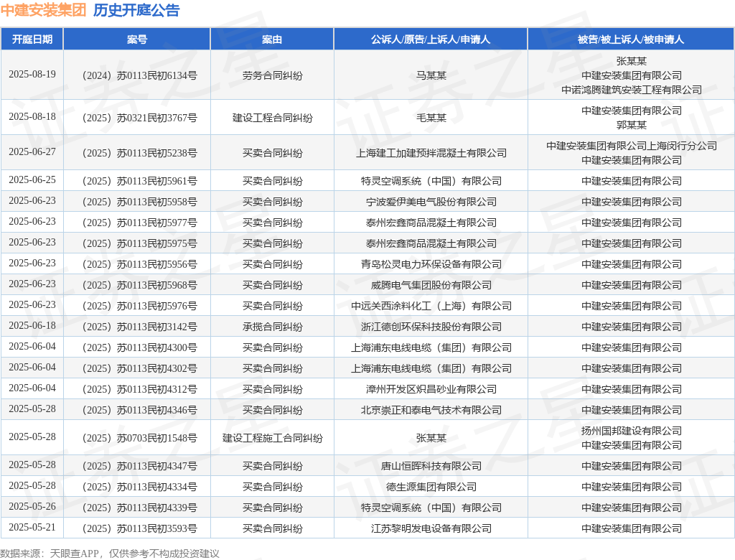
Task: Click plaintiff 浙江德创环保科技股份有限公司
Action: point(431,327)
